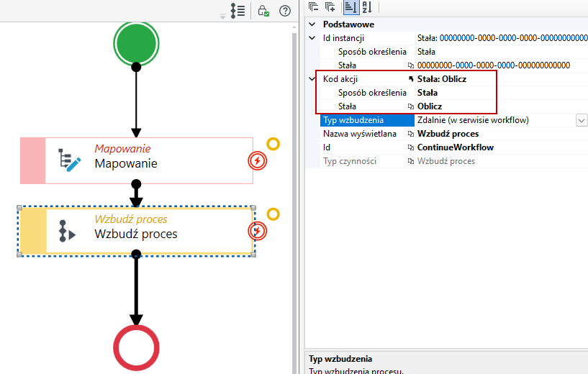The height and width of the screenshot is (374, 588).
Task: Collapse the Kod akcji property
Action: 312,78
